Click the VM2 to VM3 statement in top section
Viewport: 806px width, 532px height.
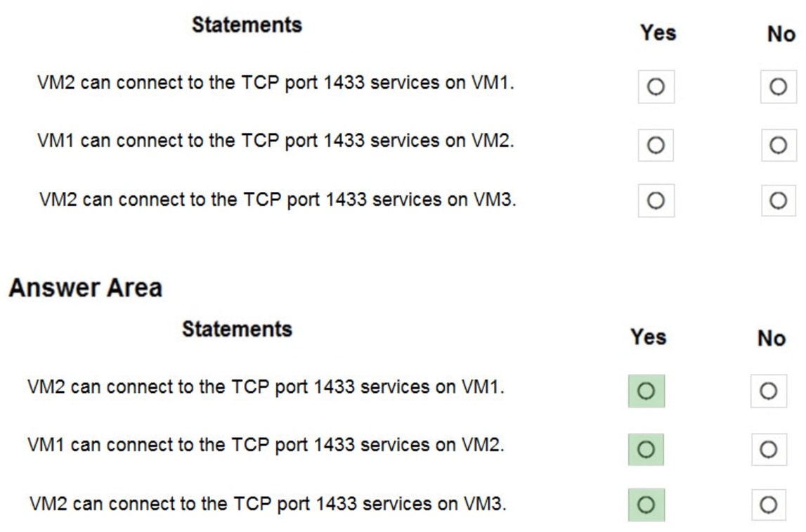(278, 200)
